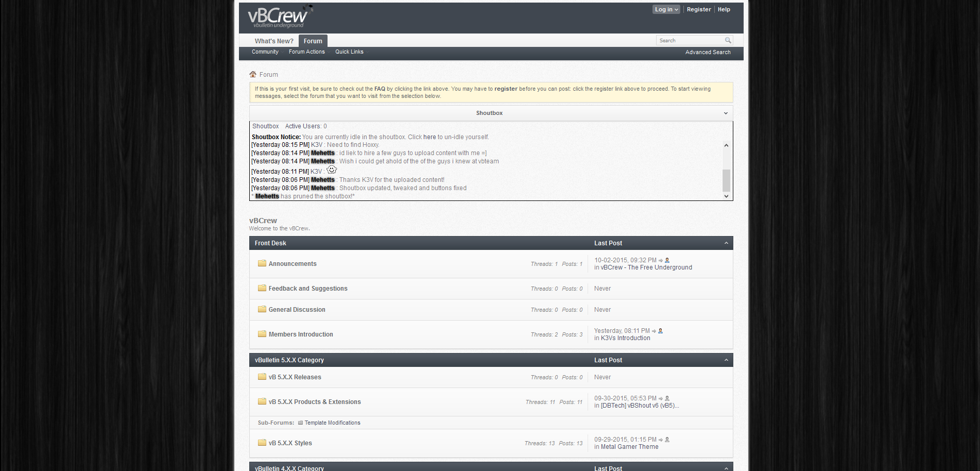Click the shoutbox scrollbar down arrow

(726, 196)
